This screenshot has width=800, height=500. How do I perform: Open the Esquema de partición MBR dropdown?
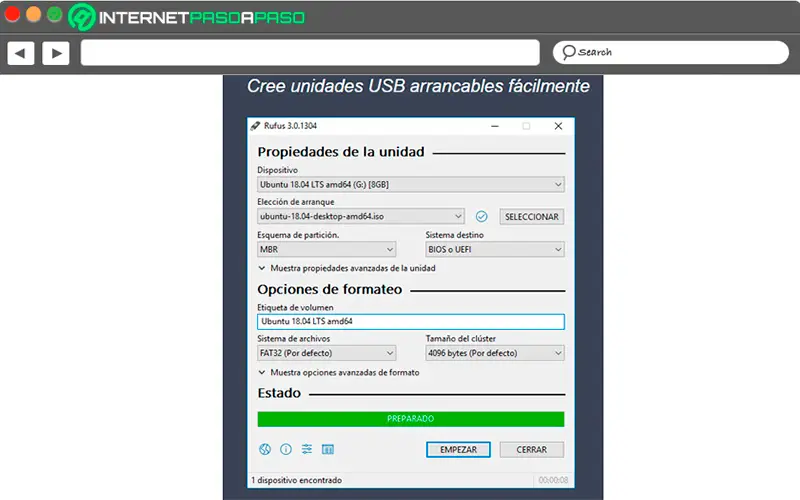(x=327, y=249)
